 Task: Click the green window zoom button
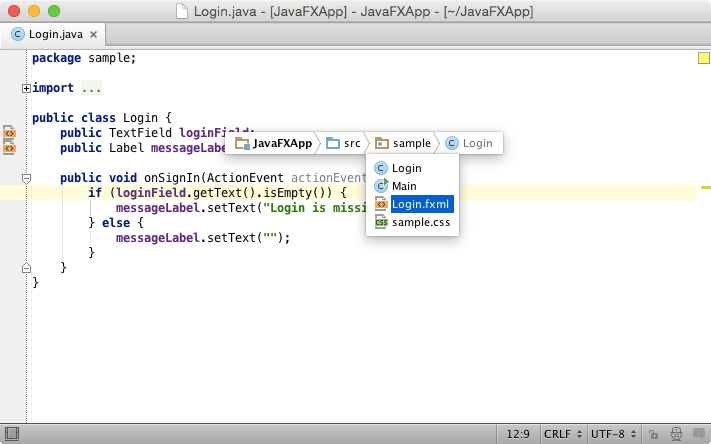coord(54,11)
